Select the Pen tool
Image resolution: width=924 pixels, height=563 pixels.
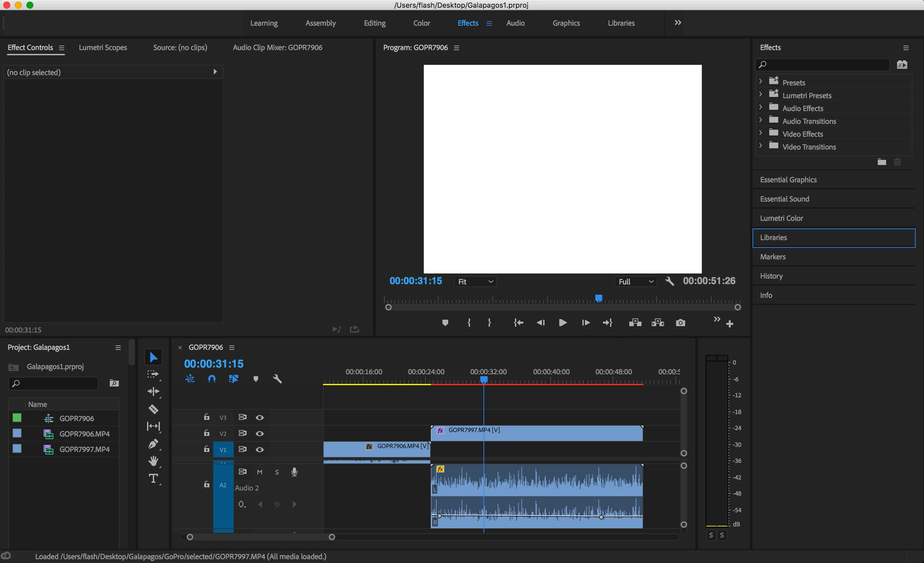(x=153, y=444)
